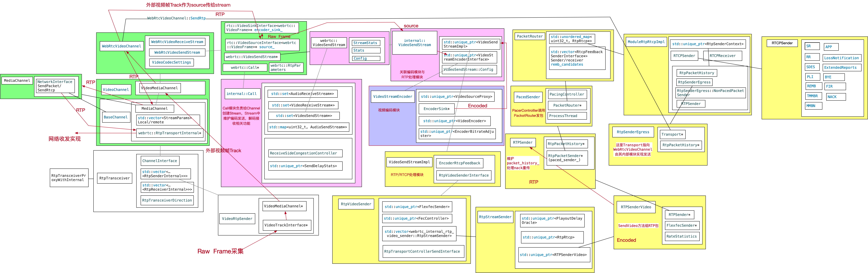Click the RtpSenderInternal vector box
This screenshot has width=868, height=273.
[165, 174]
